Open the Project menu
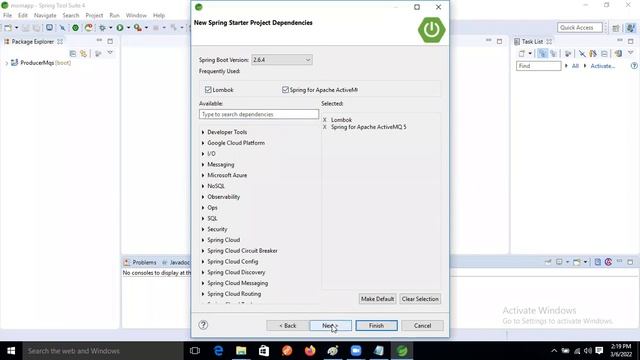This screenshot has height=360, width=640. (94, 16)
